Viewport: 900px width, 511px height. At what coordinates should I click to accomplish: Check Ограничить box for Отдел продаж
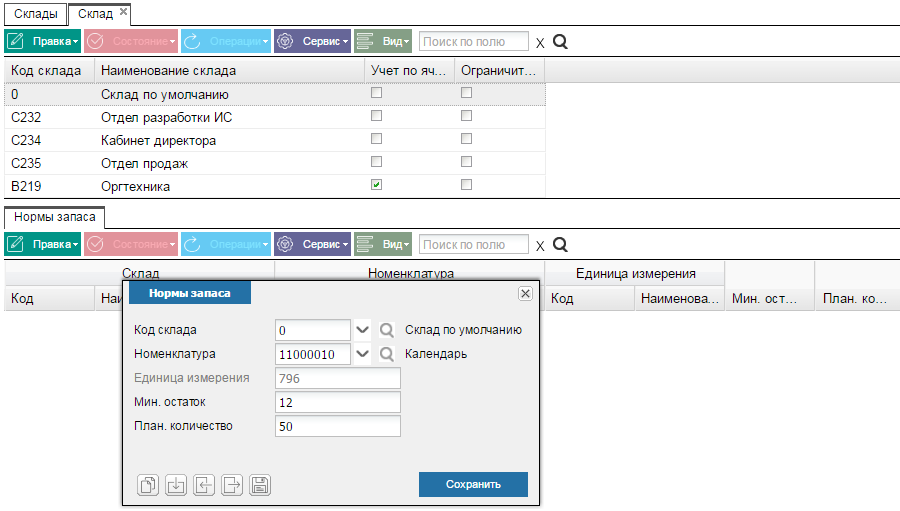467,162
